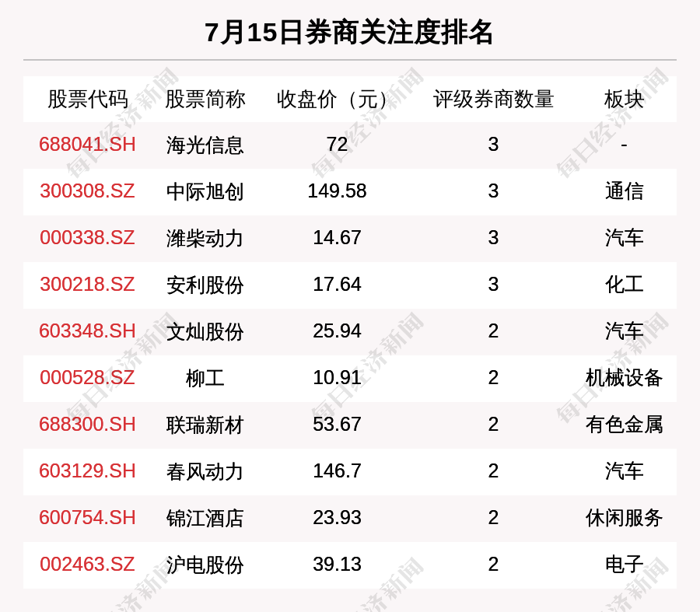Image resolution: width=700 pixels, height=612 pixels.
Task: Select stock name 柳工
Action: [x=205, y=379]
